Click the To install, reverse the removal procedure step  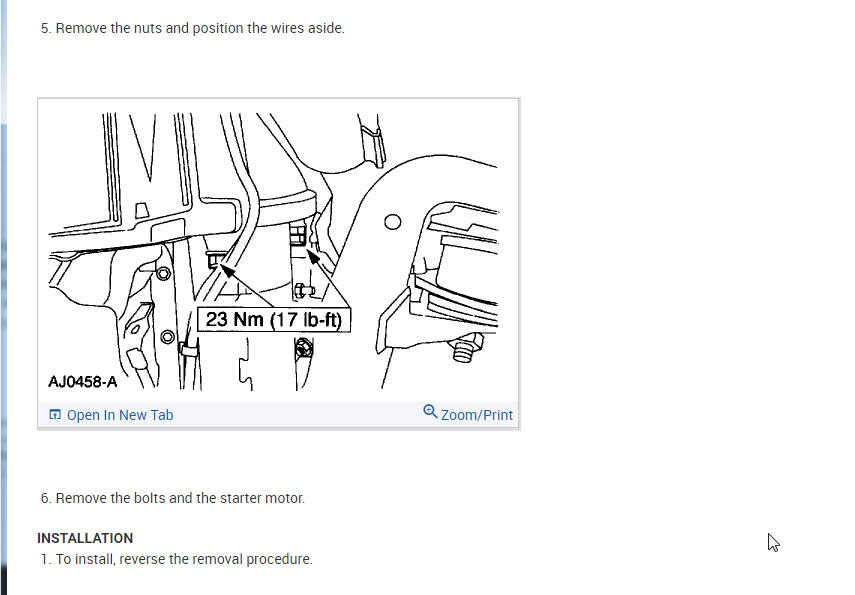177,559
